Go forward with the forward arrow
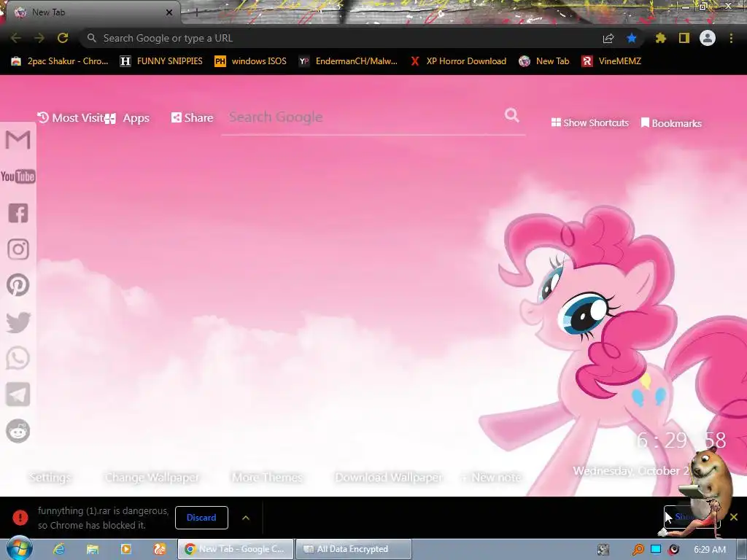Screen dimensions: 747x560 click(x=39, y=38)
